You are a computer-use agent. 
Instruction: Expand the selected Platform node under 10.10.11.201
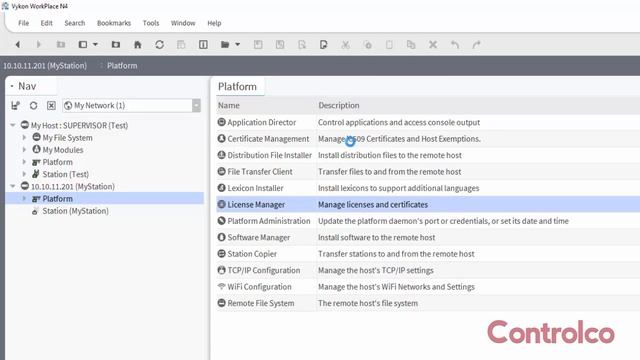[24, 199]
